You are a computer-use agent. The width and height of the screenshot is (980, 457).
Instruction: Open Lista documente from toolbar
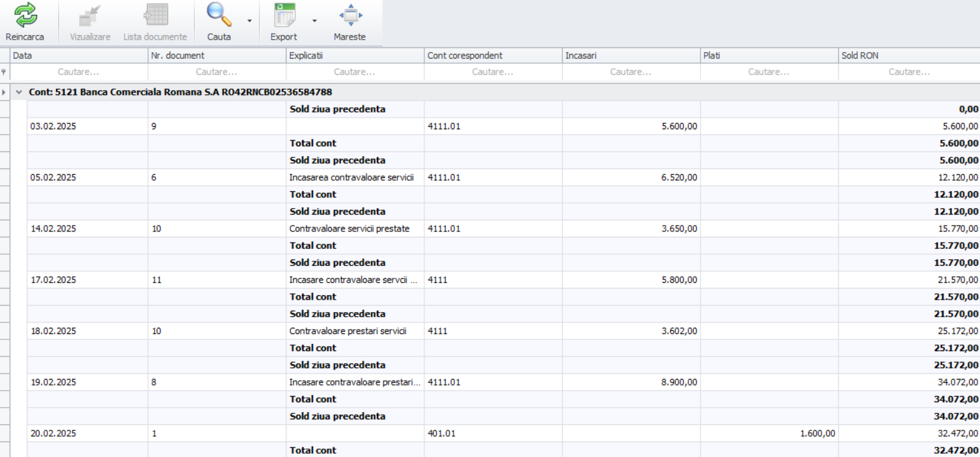pyautogui.click(x=155, y=15)
